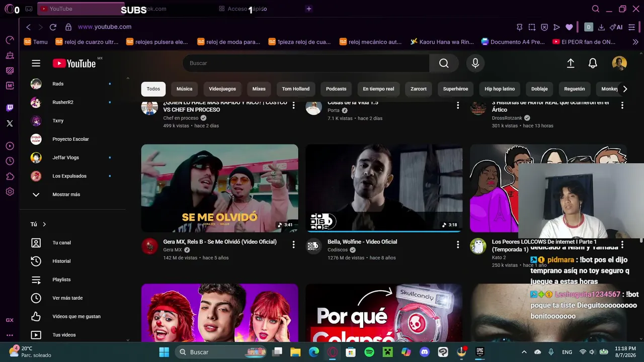Click the www.youtube.com address bar

(105, 27)
